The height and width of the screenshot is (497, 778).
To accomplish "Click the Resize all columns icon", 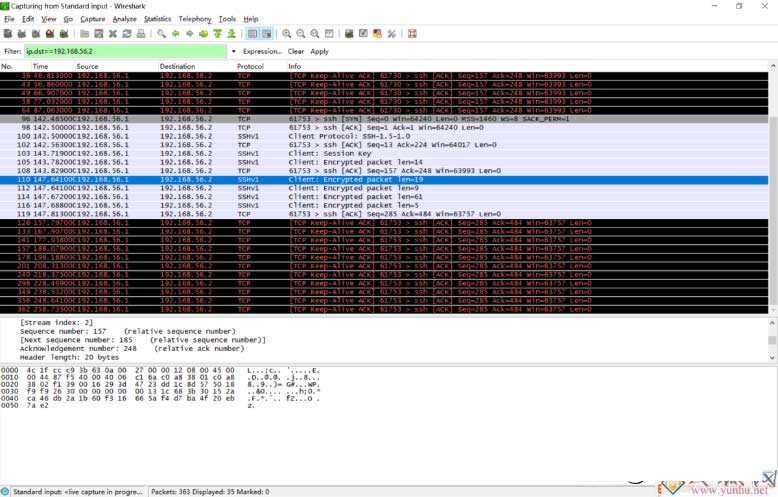I will (x=327, y=33).
